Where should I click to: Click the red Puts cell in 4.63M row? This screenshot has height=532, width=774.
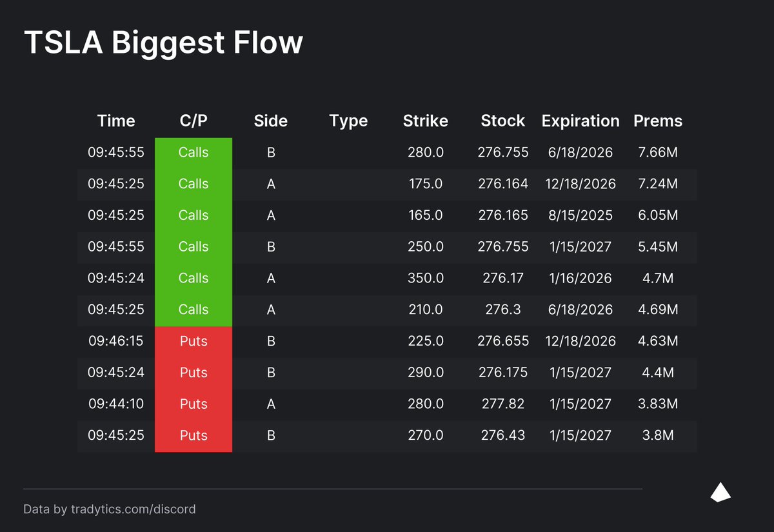tap(193, 342)
